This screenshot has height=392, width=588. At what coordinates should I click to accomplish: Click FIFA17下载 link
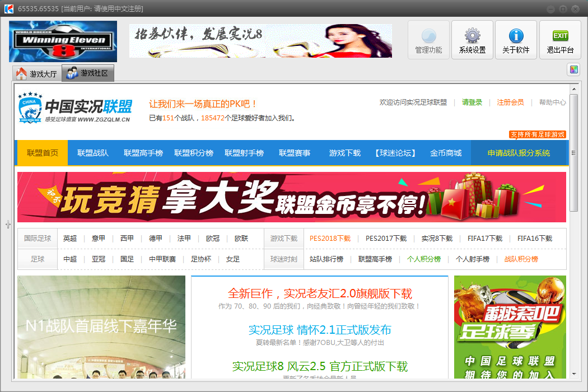[485, 239]
